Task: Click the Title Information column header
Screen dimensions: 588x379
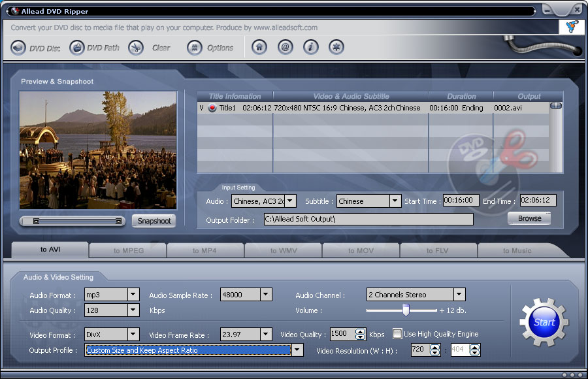Action: click(235, 97)
